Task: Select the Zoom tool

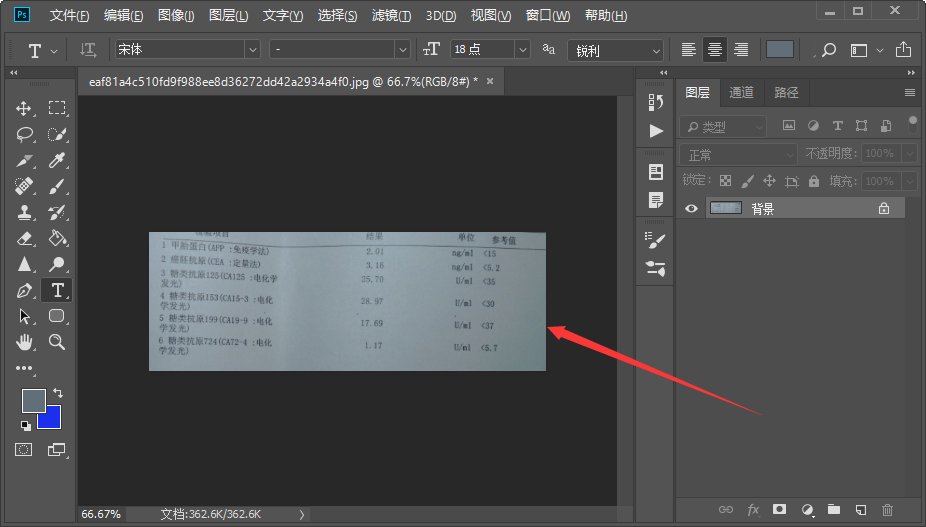Action: click(x=57, y=342)
